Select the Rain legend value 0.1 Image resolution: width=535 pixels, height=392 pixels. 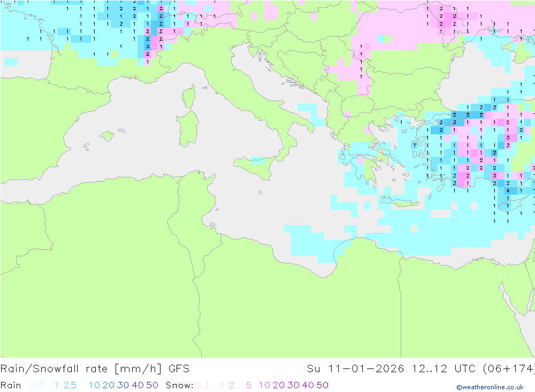[x=36, y=385]
